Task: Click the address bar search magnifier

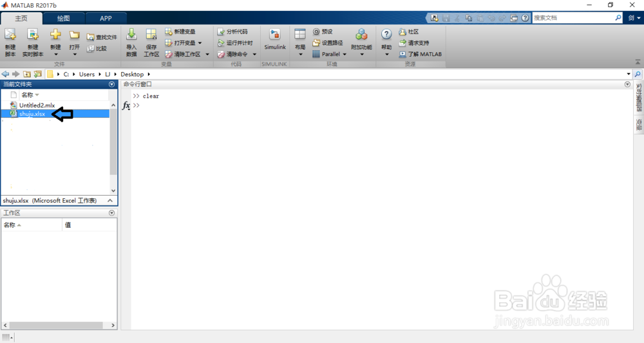Action: [x=638, y=74]
